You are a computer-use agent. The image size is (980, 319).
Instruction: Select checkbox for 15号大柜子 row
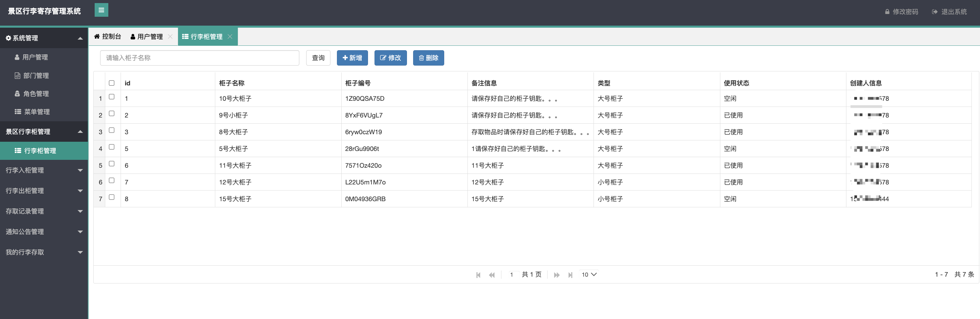point(111,197)
